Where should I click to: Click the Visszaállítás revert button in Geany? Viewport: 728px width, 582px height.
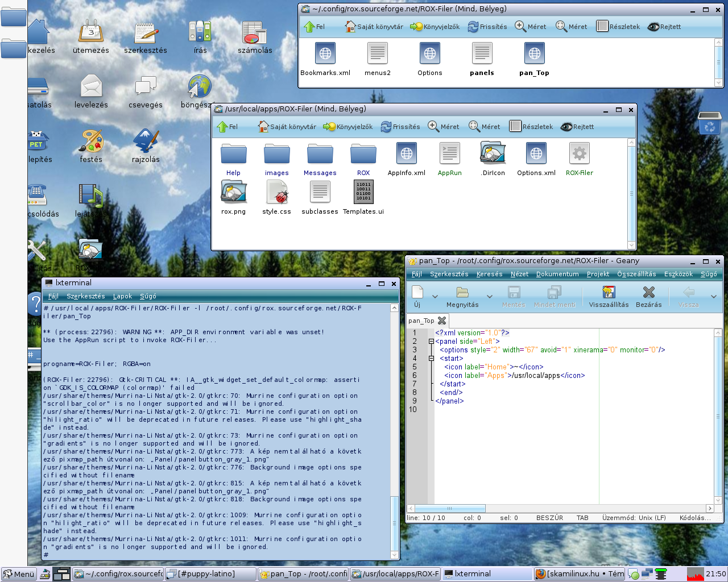609,297
